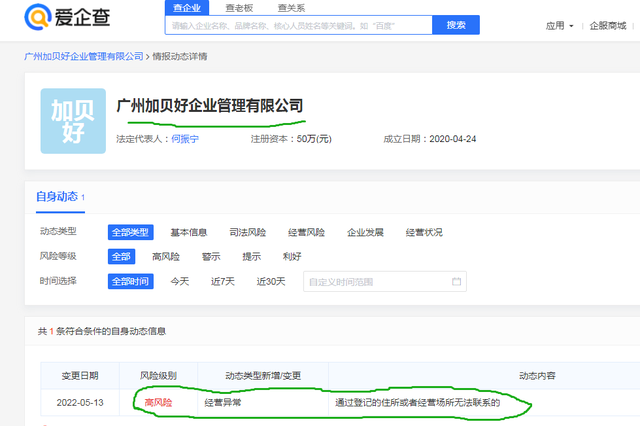This screenshot has width=640, height=426.
Task: Click the 成立日期：2020-04-24 text
Action: click(430, 139)
